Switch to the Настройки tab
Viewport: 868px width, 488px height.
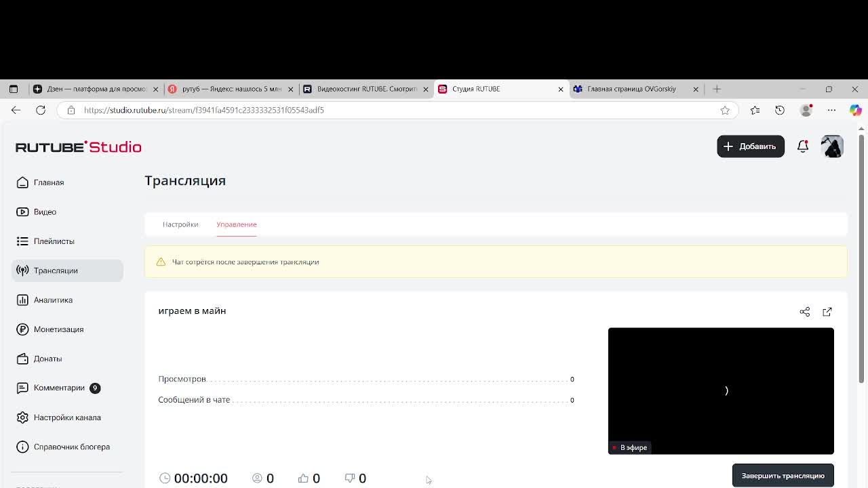coord(180,224)
